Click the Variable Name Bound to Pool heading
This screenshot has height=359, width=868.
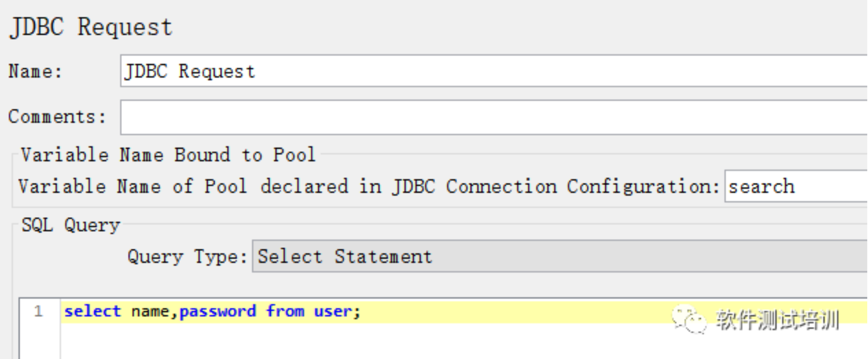(168, 155)
